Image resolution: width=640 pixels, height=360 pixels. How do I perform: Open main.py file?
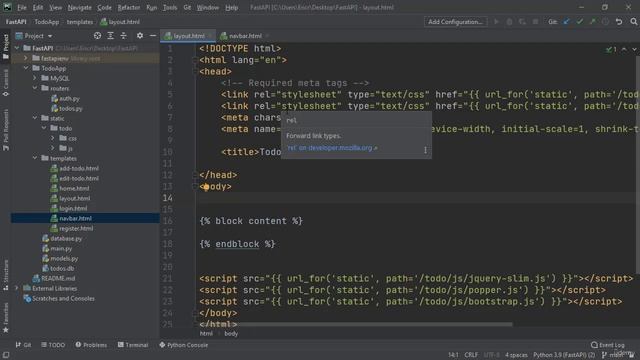click(57, 248)
